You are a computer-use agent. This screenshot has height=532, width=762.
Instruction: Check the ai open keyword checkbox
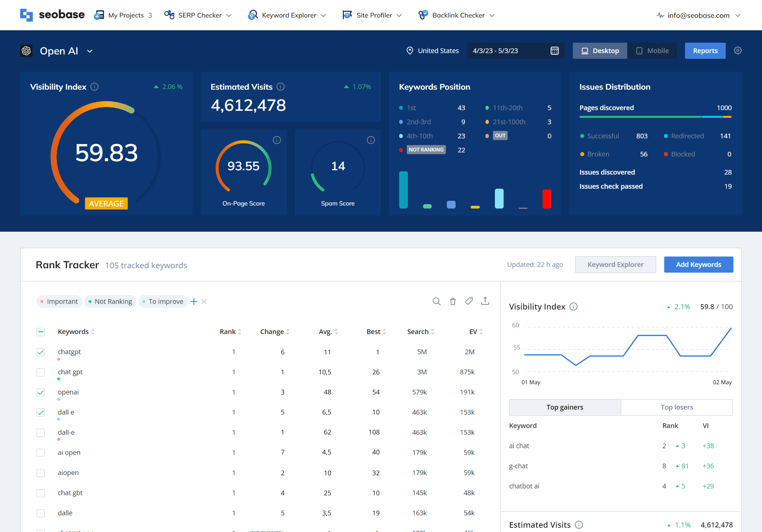coord(40,453)
